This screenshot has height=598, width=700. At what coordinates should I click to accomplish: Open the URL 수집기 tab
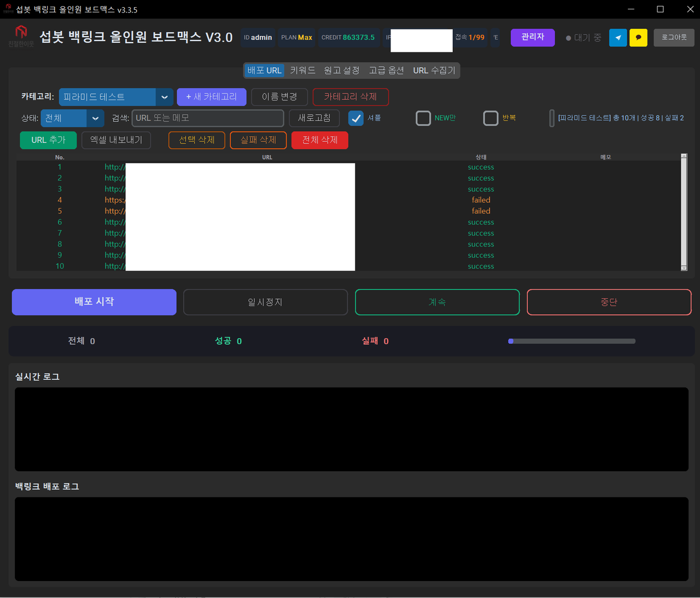tap(434, 71)
